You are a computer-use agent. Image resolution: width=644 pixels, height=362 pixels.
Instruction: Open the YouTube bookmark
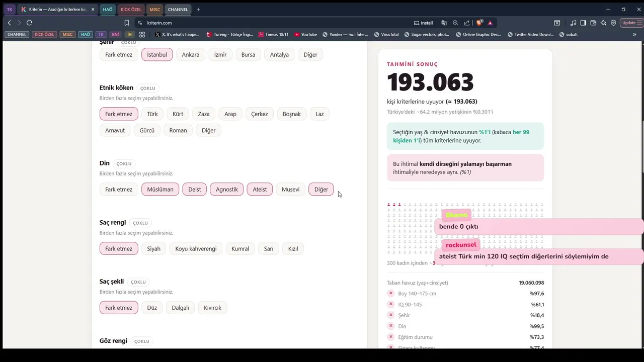305,34
